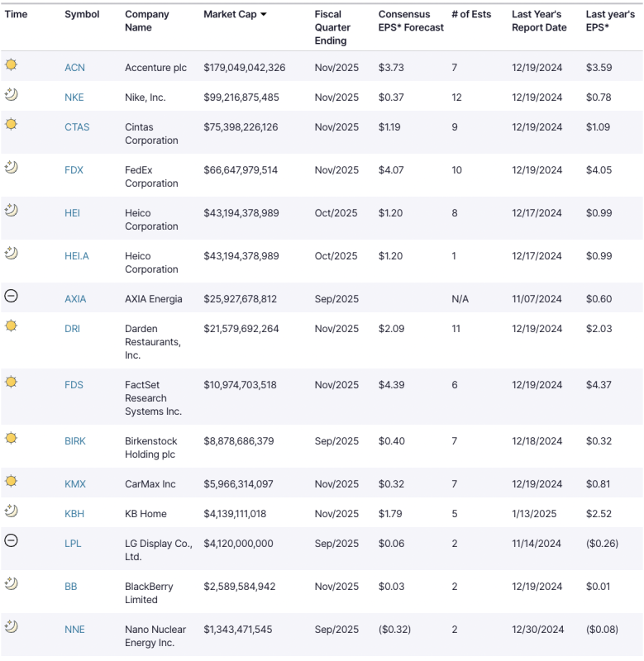Select the AXIA Energia company name
This screenshot has height=661, width=644.
(154, 299)
